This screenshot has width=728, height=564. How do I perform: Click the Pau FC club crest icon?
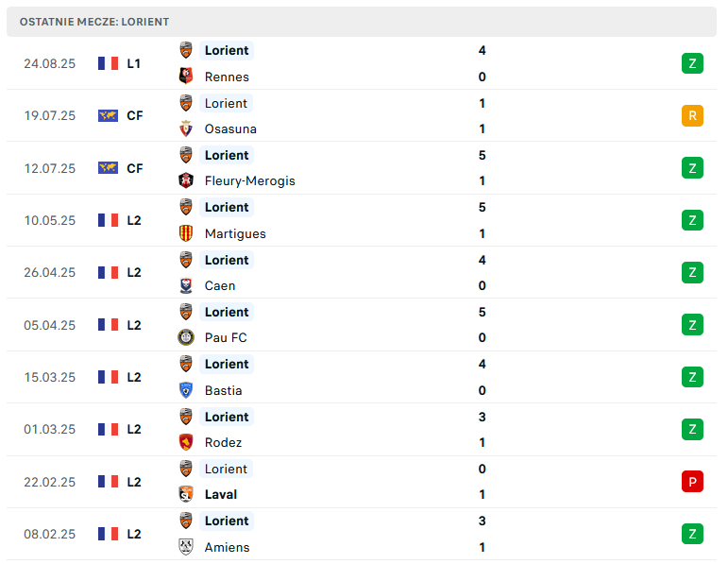click(186, 337)
